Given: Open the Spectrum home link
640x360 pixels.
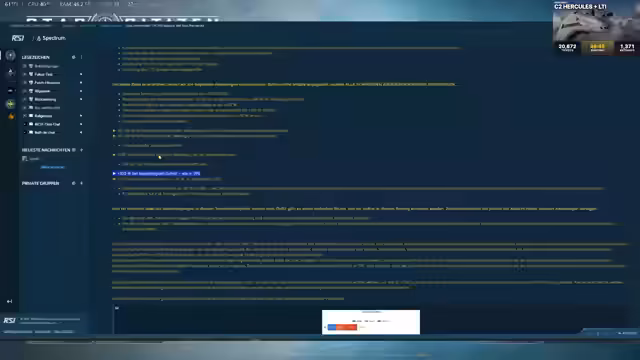Looking at the screenshot, I should (x=51, y=38).
